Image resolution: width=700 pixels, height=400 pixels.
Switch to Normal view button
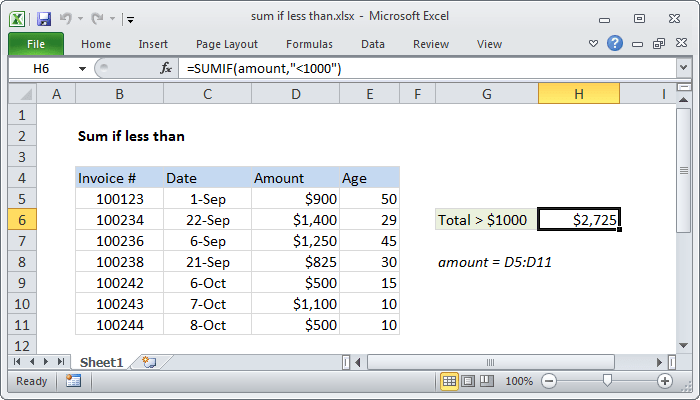click(x=449, y=381)
